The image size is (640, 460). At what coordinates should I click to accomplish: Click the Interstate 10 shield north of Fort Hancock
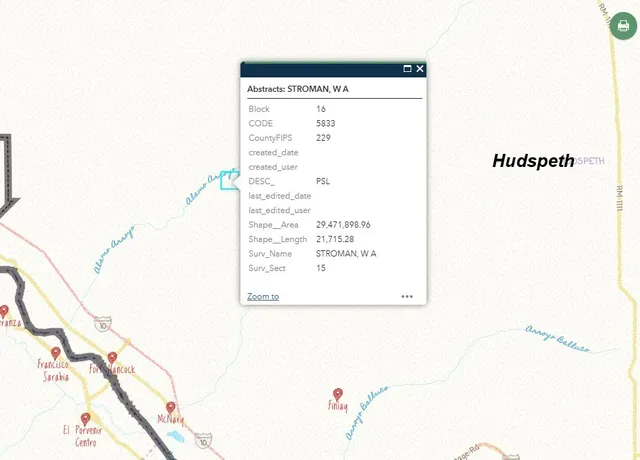(x=103, y=324)
